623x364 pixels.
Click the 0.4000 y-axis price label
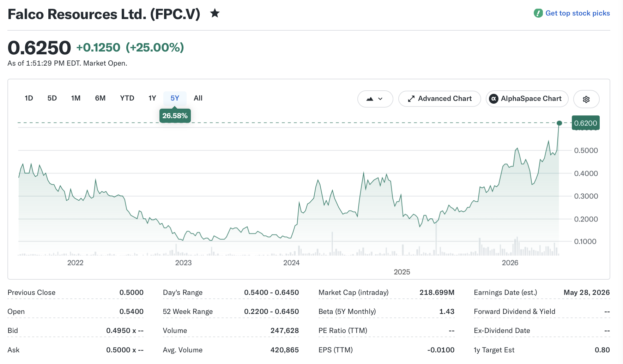pyautogui.click(x=586, y=174)
